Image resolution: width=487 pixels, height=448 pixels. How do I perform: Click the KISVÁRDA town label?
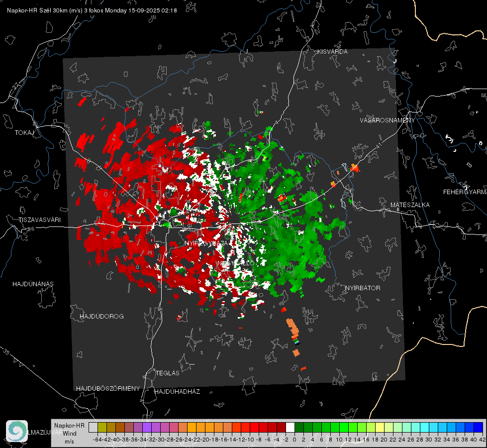tap(332, 52)
